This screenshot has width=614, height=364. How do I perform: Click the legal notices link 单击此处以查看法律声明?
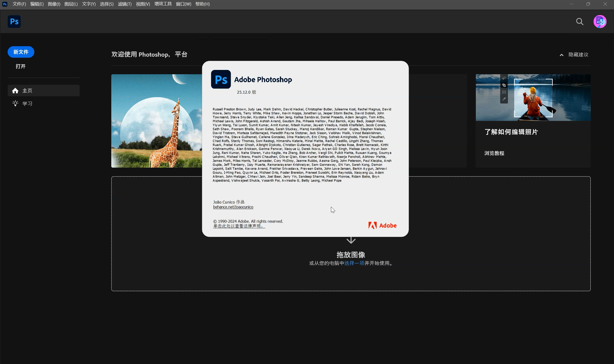239,226
